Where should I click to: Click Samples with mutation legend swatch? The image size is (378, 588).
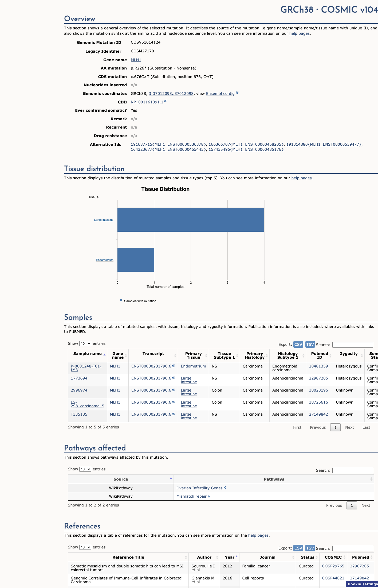[x=121, y=300]
